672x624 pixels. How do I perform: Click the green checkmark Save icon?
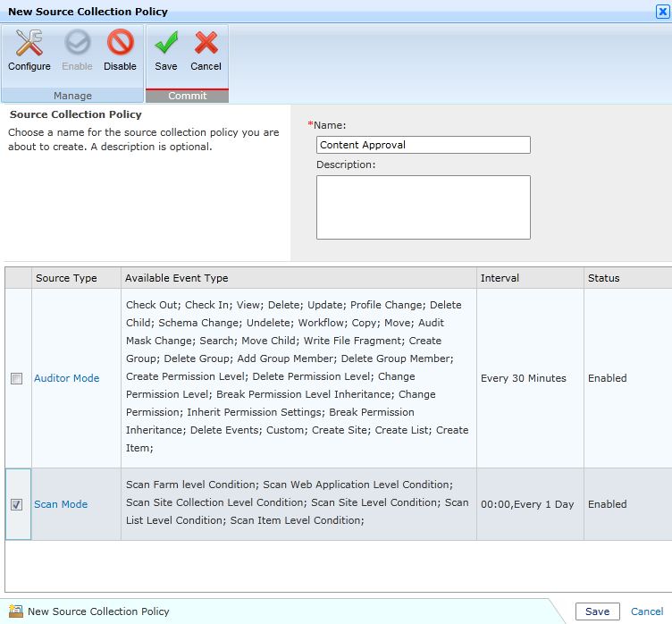[165, 43]
